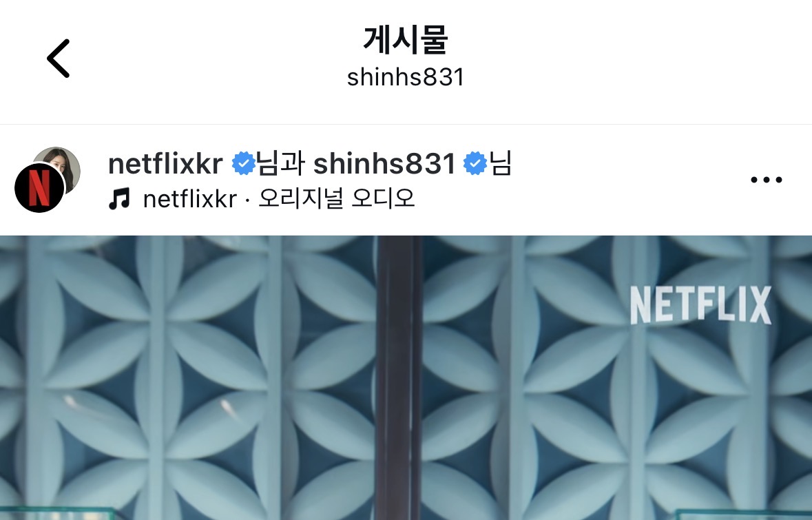Click the dark vertical pillar in video
Viewport: 812px width, 520px height.
pos(399,377)
